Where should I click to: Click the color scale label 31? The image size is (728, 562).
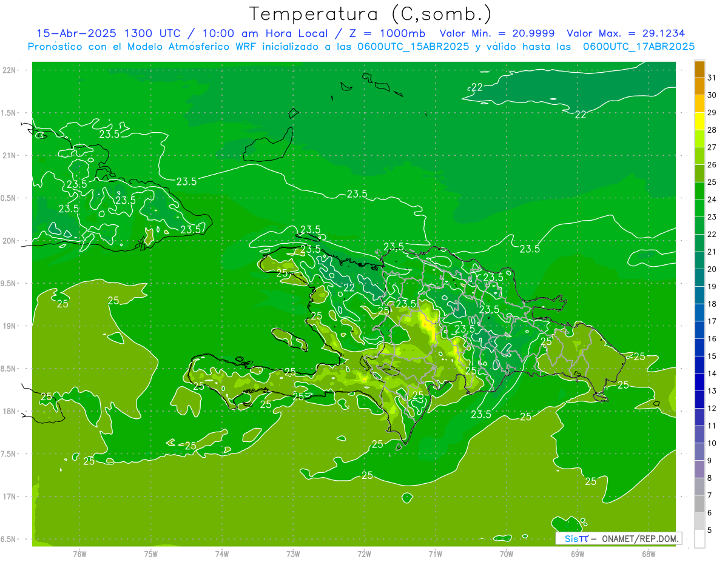point(712,78)
